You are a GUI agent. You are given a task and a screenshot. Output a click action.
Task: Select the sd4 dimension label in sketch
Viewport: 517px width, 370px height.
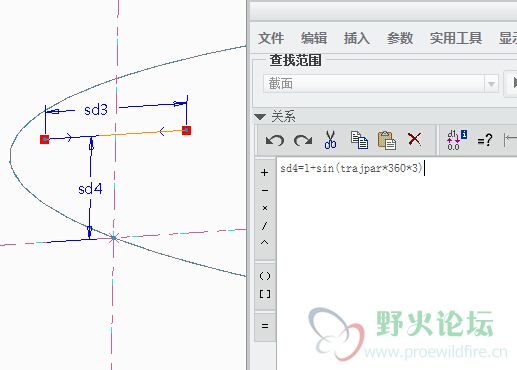coord(90,189)
